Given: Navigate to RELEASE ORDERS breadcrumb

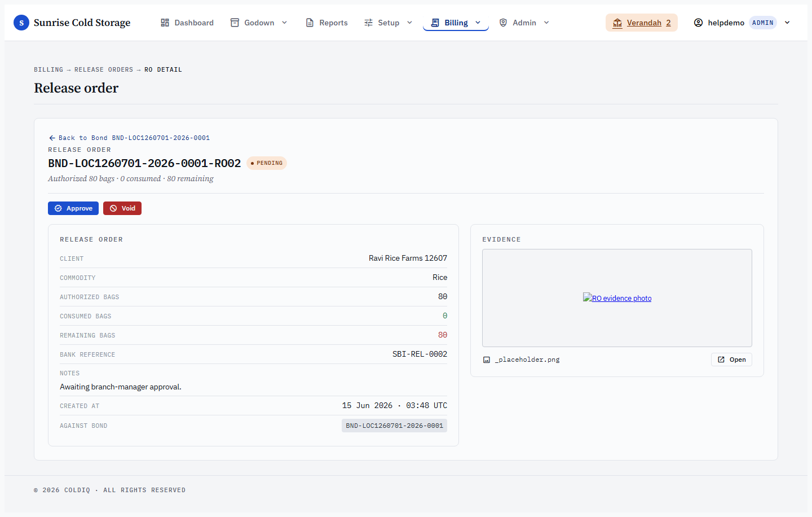Looking at the screenshot, I should click(x=104, y=69).
